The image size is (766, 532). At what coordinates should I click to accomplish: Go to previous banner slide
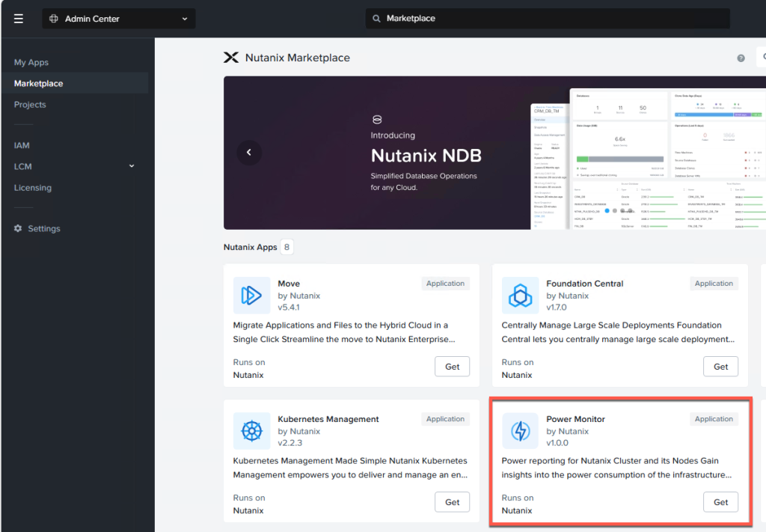(249, 153)
